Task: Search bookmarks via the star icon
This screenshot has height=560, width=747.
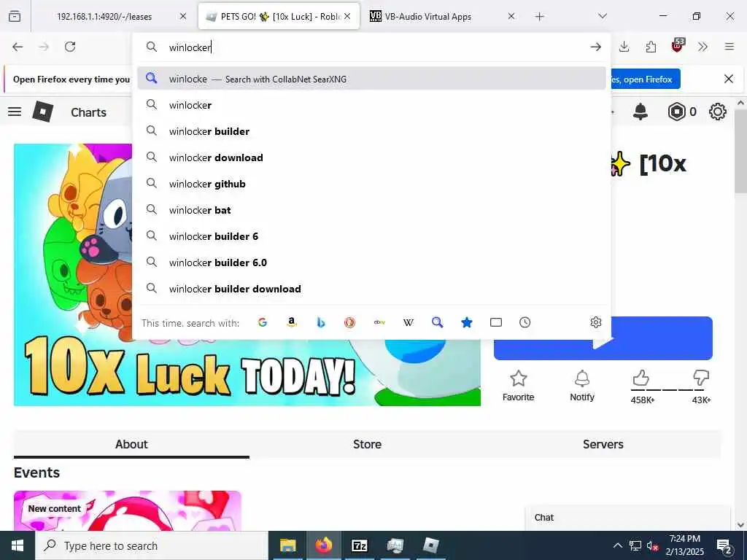Action: pyautogui.click(x=466, y=322)
